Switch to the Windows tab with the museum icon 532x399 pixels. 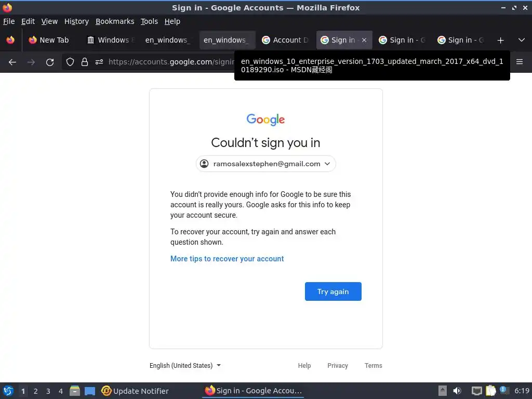click(111, 40)
